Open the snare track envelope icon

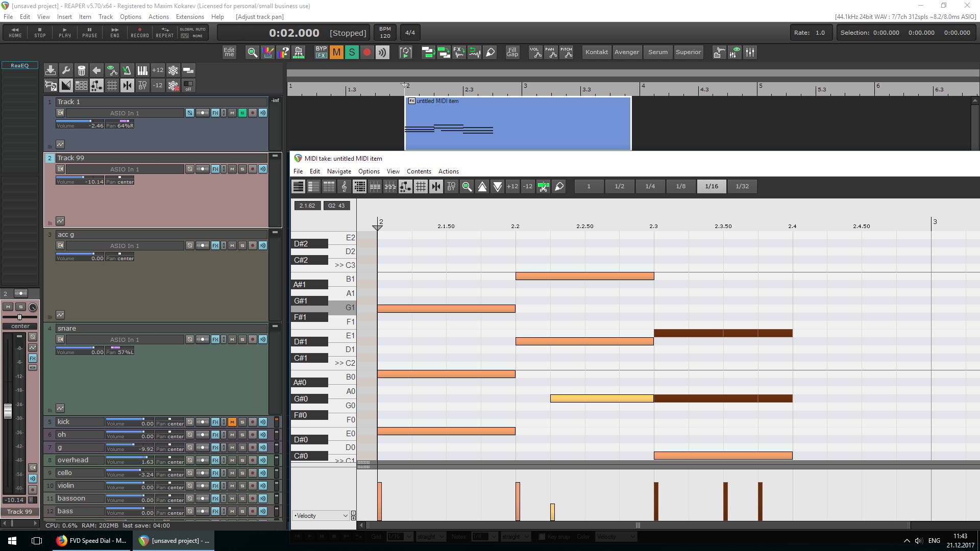[60, 408]
